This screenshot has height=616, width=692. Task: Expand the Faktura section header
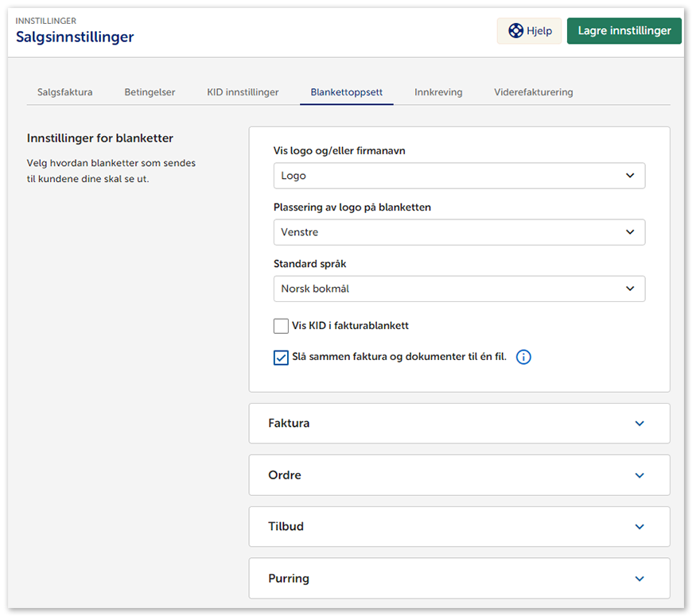[x=459, y=424]
